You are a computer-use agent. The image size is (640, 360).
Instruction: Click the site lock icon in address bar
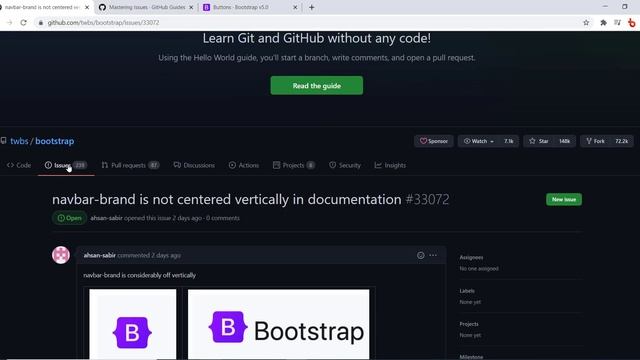[40, 22]
